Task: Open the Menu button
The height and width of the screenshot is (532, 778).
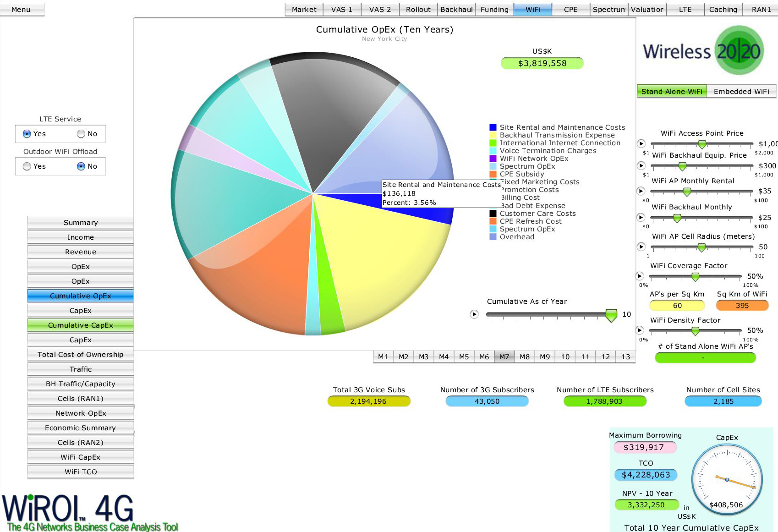Action: pos(21,10)
